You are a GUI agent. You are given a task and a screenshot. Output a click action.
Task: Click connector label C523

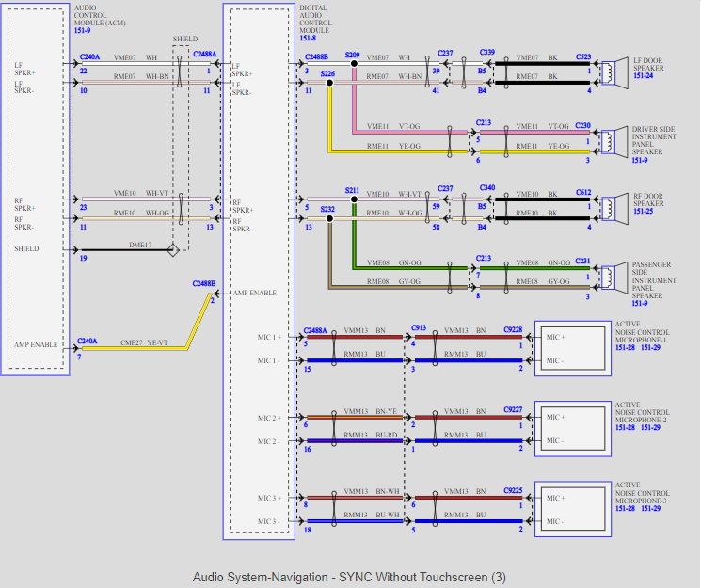point(583,56)
